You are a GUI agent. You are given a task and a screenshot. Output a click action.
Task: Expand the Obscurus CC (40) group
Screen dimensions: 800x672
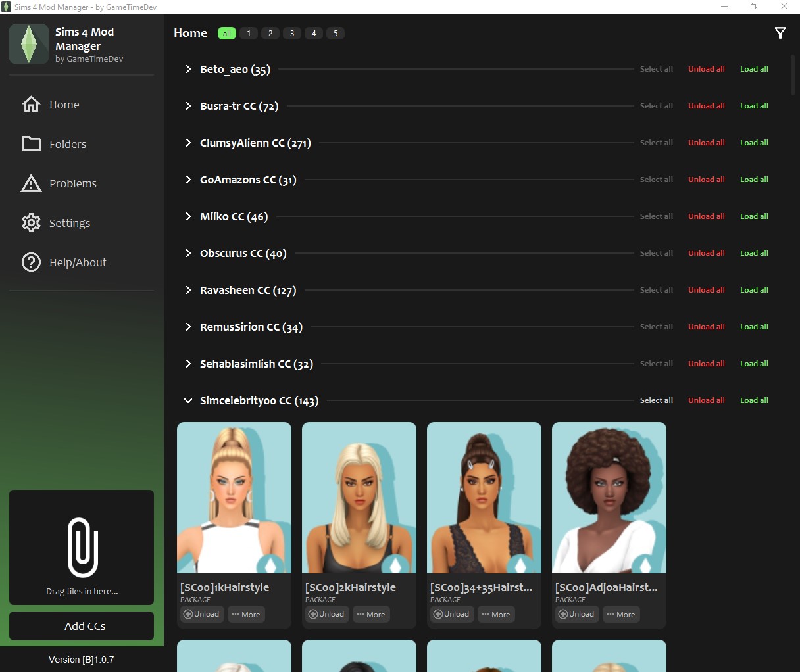pyautogui.click(x=188, y=253)
